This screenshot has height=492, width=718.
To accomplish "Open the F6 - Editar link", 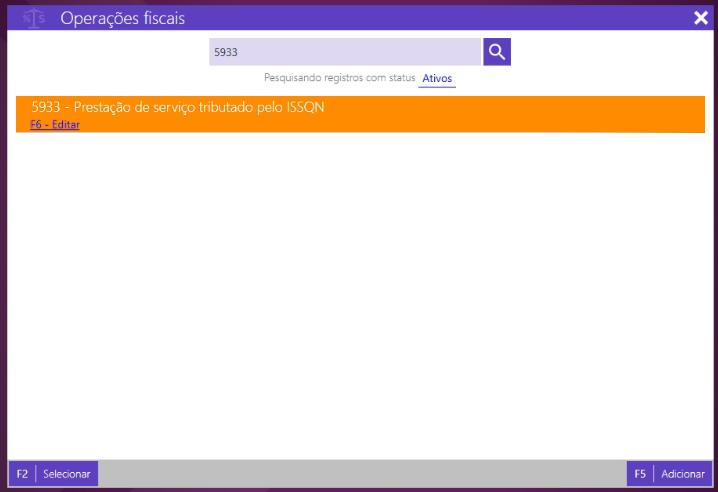I will 55,125.
